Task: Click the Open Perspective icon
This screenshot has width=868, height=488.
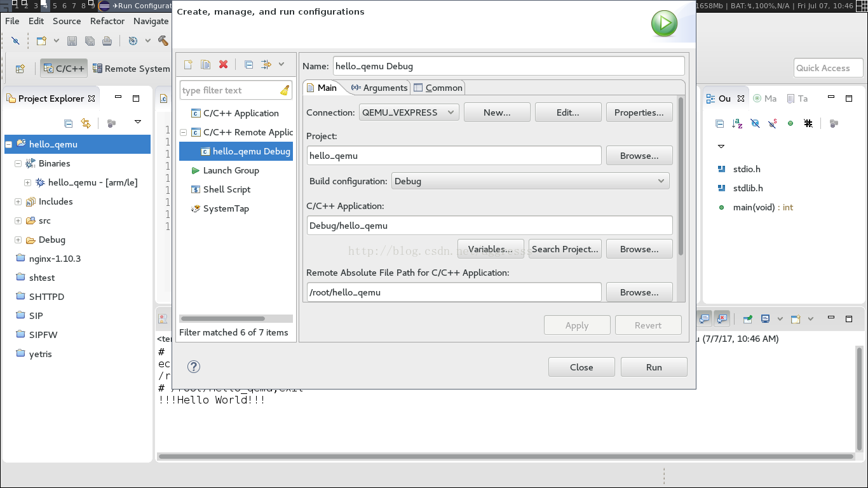Action: 20,69
